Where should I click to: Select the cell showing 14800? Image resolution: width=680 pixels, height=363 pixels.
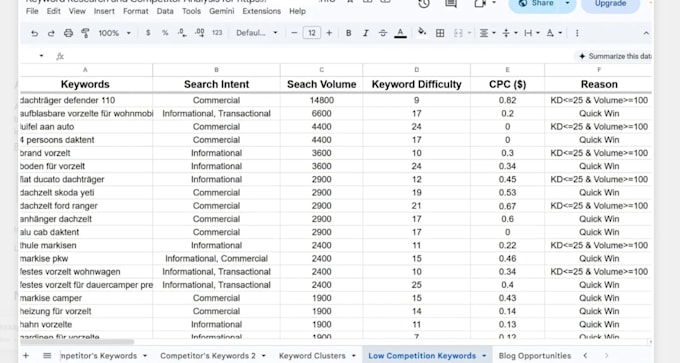[x=321, y=100]
